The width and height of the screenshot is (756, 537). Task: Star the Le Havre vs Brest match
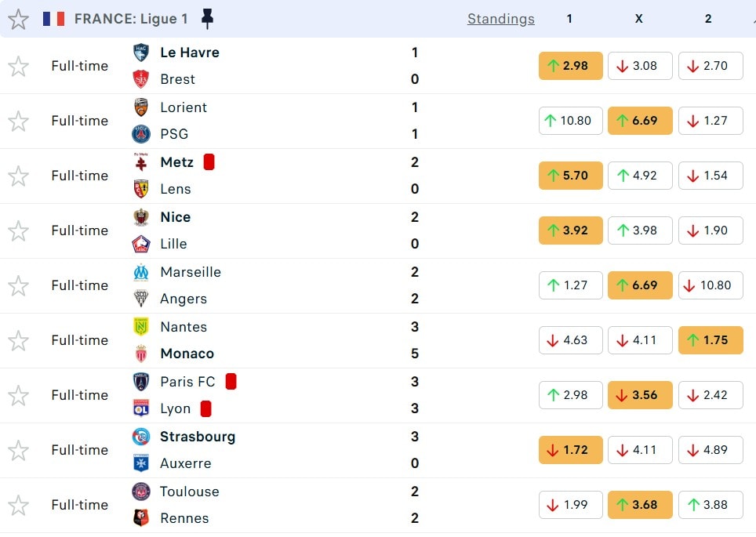point(18,67)
